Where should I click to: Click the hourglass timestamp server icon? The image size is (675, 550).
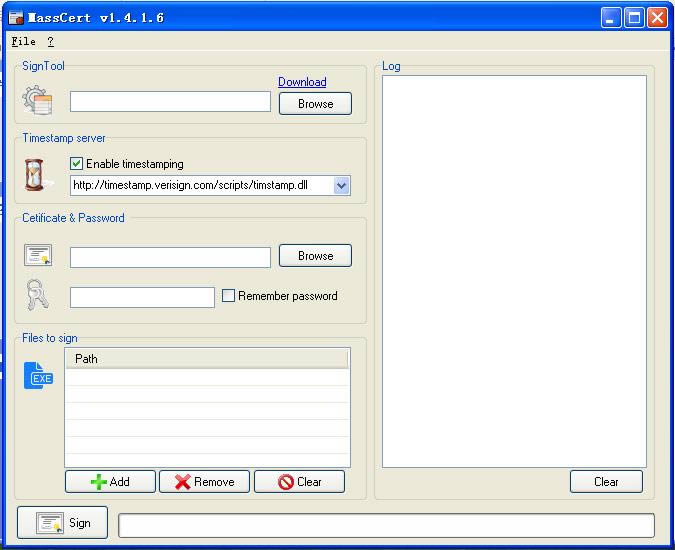(36, 174)
